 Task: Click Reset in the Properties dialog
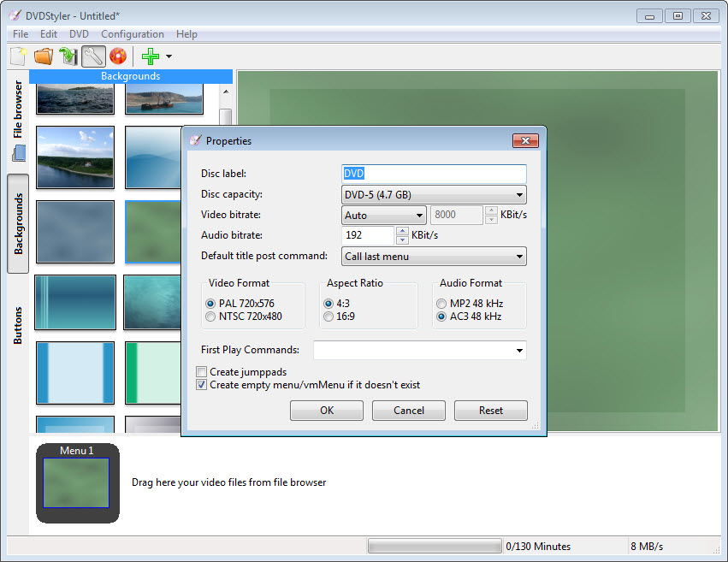tap(491, 411)
